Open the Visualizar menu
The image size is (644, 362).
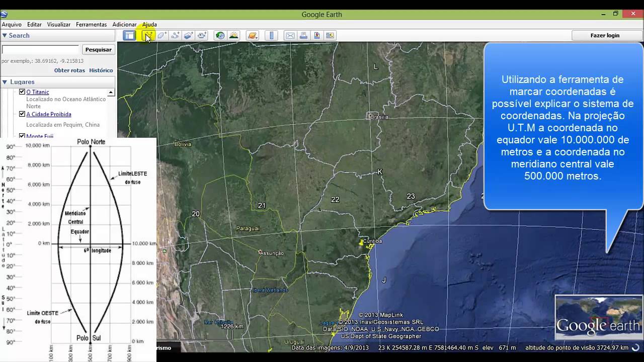[x=59, y=24]
